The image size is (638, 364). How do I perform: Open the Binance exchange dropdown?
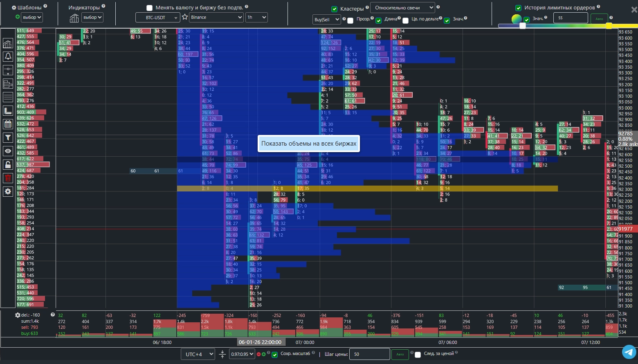[x=216, y=17]
